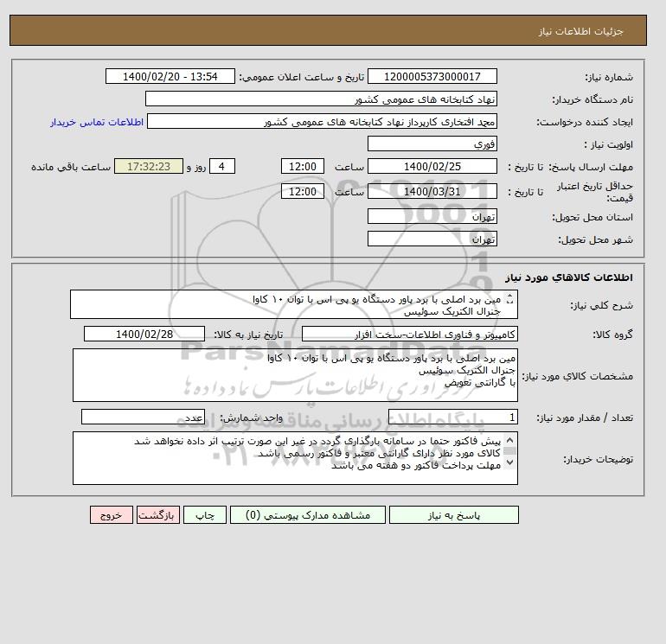The width and height of the screenshot is (666, 644).
Task: Click label مشخصات کالای مورد نیاز
Action: click(577, 376)
